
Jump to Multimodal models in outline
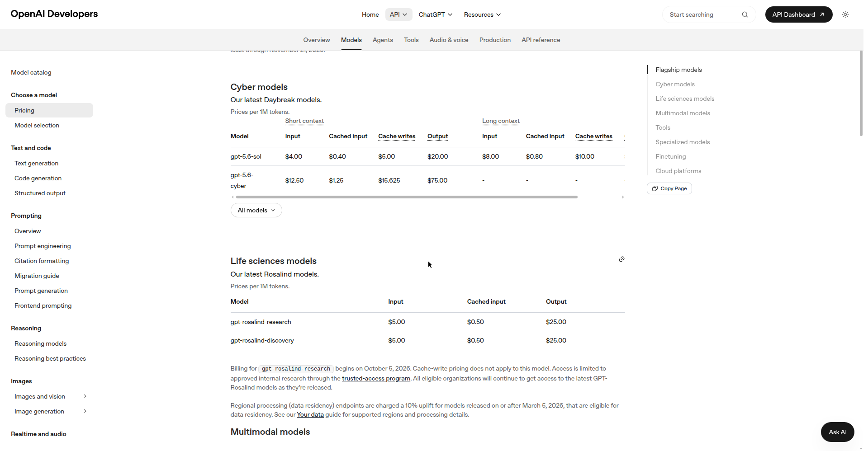(683, 113)
